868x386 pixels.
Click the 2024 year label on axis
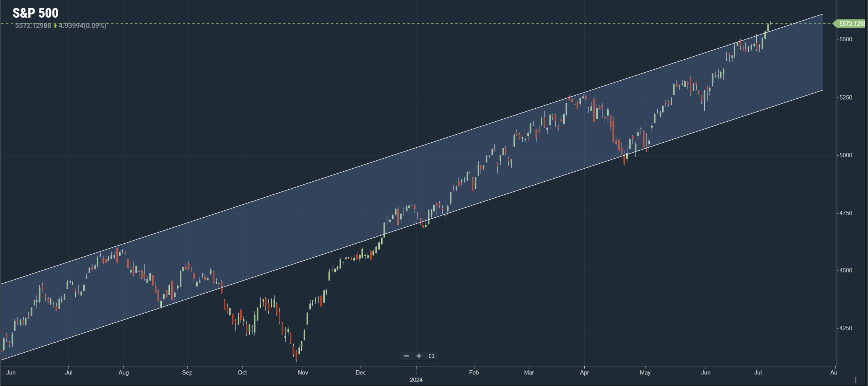[416, 380]
